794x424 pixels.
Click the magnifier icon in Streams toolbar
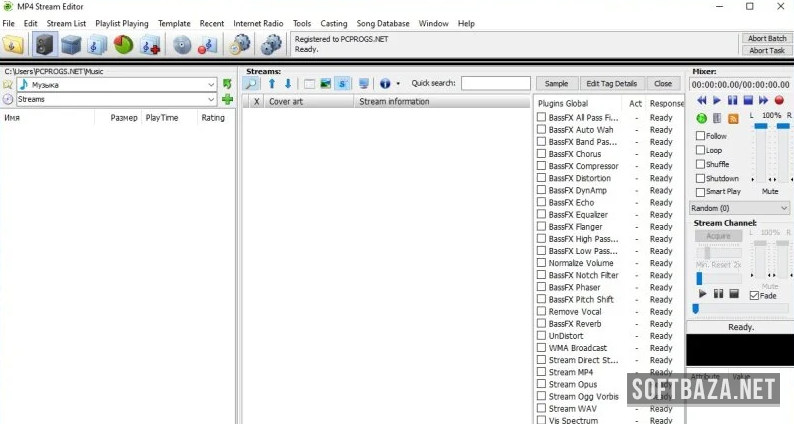(252, 84)
